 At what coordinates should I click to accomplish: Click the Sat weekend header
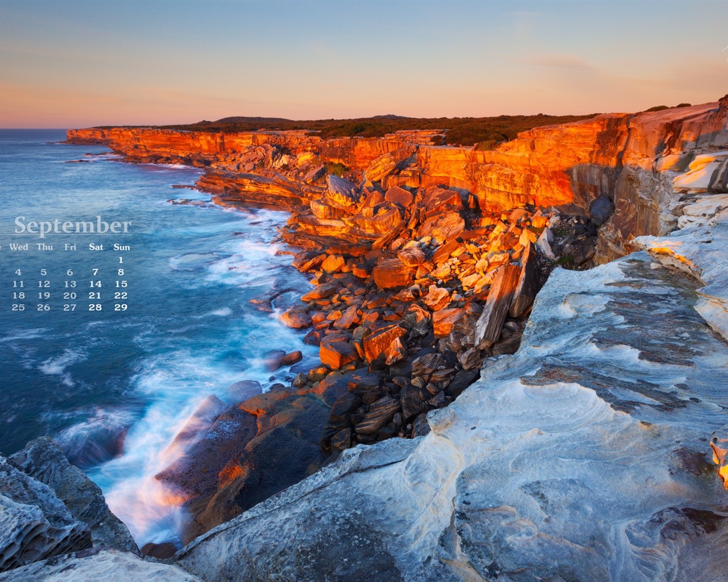(x=96, y=247)
